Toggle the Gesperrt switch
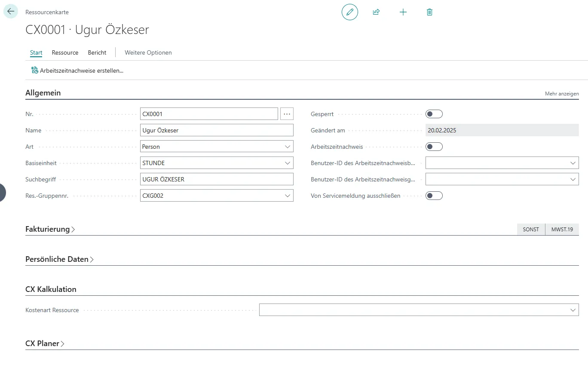 pyautogui.click(x=434, y=114)
